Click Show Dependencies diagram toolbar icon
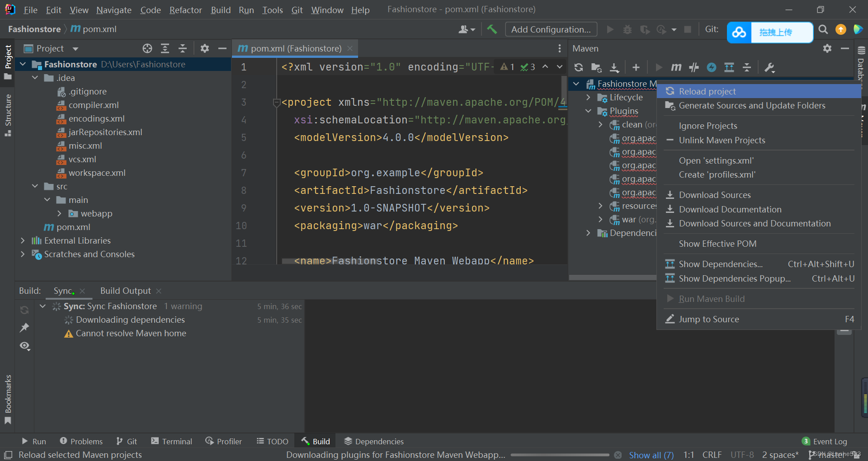This screenshot has height=461, width=868. point(729,67)
